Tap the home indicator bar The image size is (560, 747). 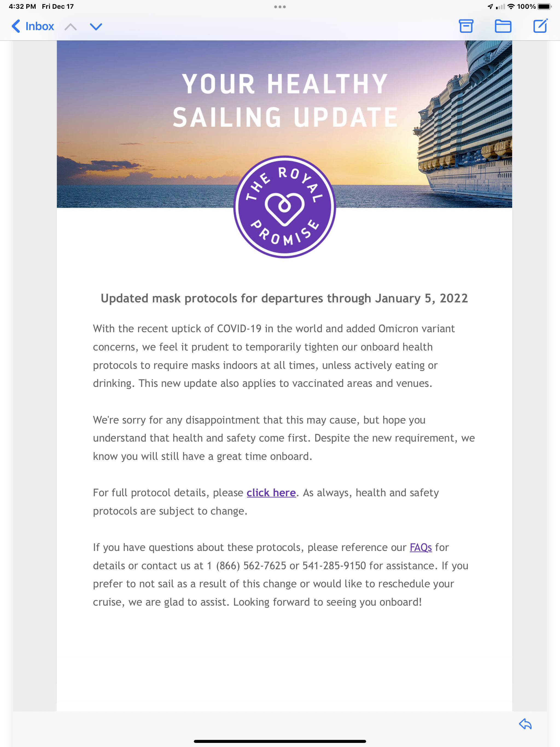pos(280,741)
